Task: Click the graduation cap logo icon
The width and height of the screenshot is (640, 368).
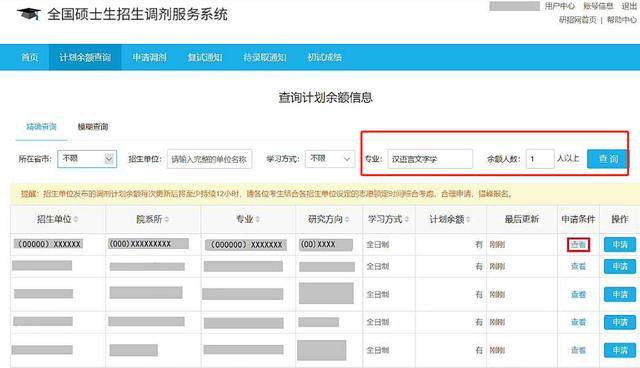Action: [x=29, y=14]
